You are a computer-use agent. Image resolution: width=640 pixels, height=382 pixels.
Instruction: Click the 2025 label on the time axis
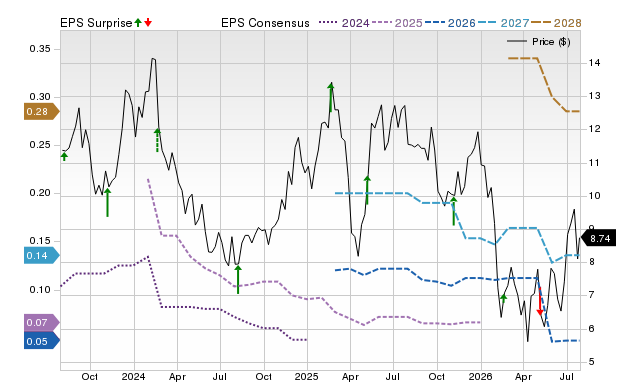(x=307, y=376)
